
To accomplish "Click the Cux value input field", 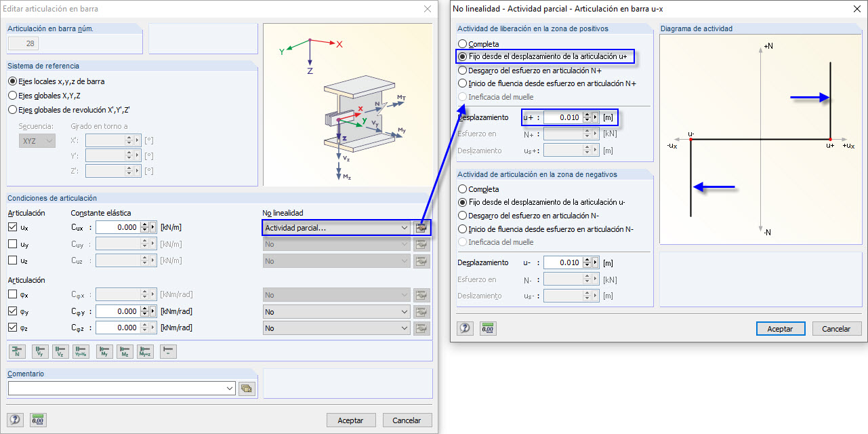I will point(118,228).
